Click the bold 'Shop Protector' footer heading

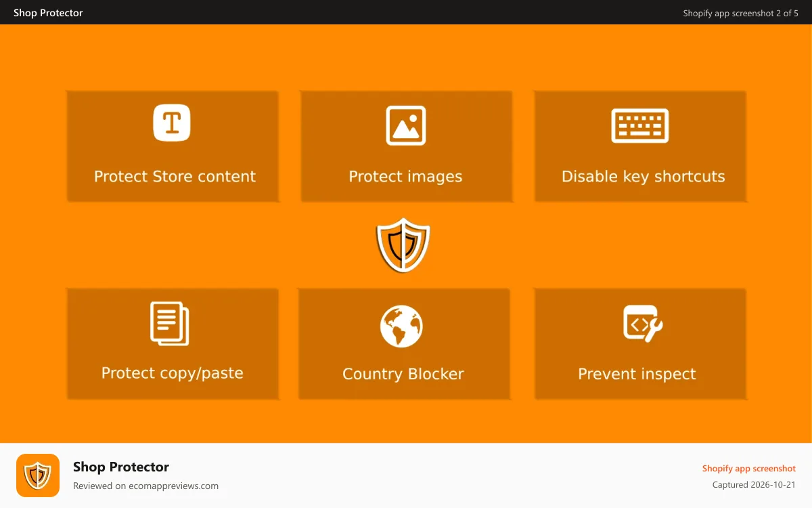121,467
